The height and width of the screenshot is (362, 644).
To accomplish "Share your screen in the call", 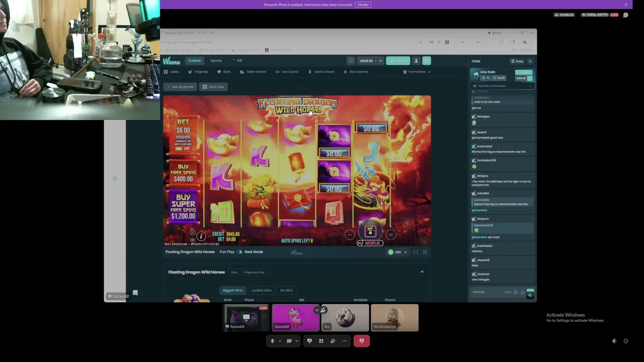I will 309,341.
